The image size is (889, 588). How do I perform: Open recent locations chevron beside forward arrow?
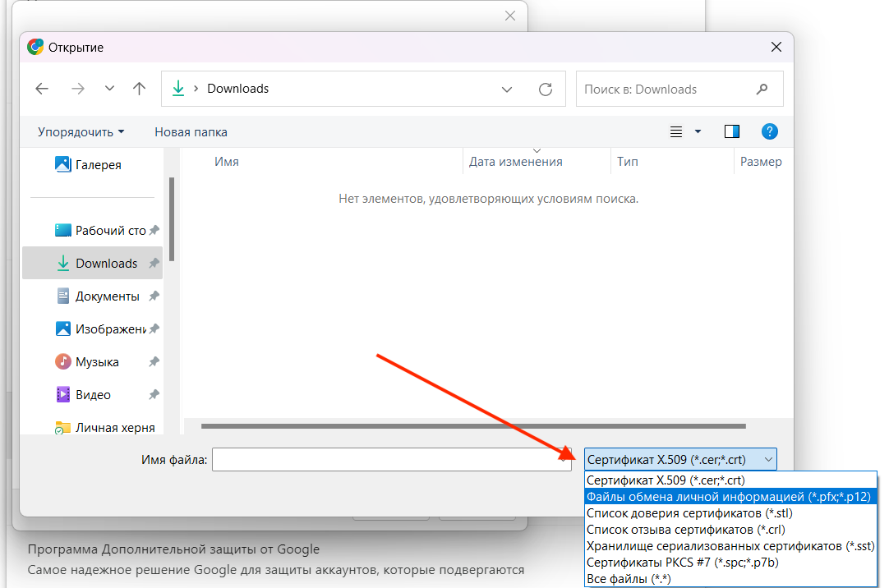point(109,89)
